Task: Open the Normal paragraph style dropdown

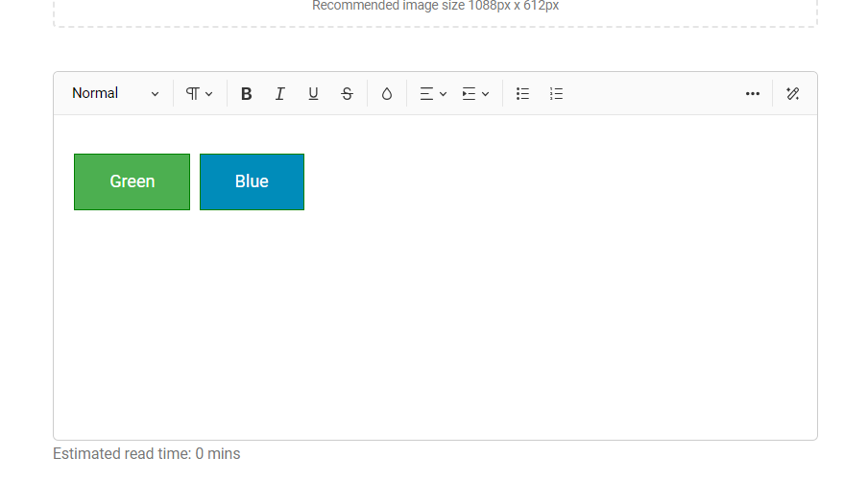Action: pyautogui.click(x=115, y=93)
